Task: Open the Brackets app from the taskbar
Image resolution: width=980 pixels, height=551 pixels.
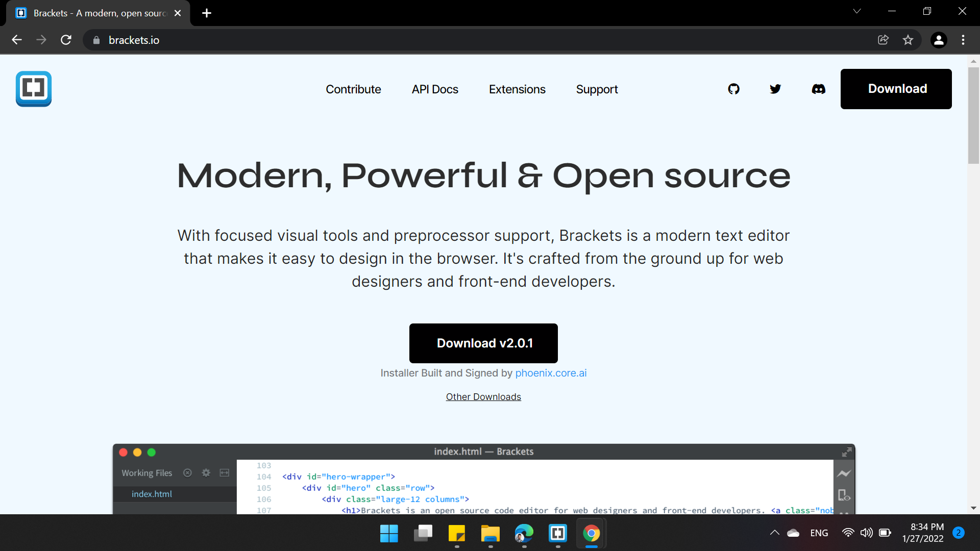Action: coord(558,534)
